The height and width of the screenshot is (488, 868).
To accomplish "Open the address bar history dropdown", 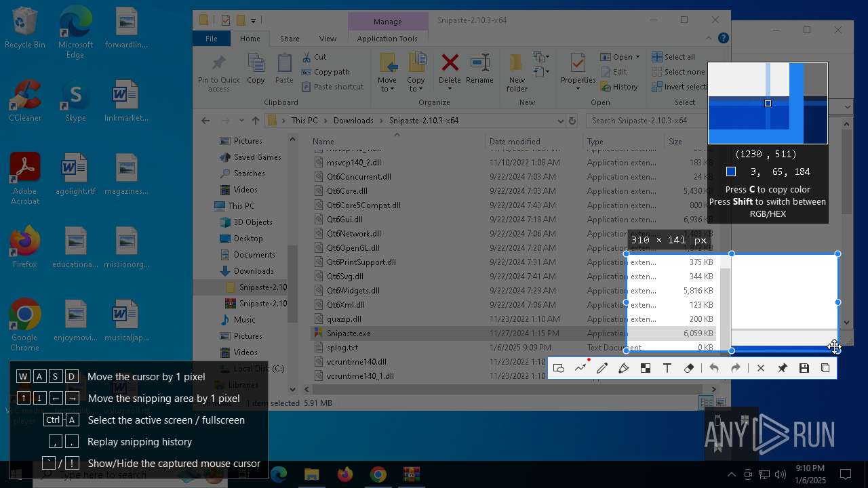I will [x=561, y=121].
